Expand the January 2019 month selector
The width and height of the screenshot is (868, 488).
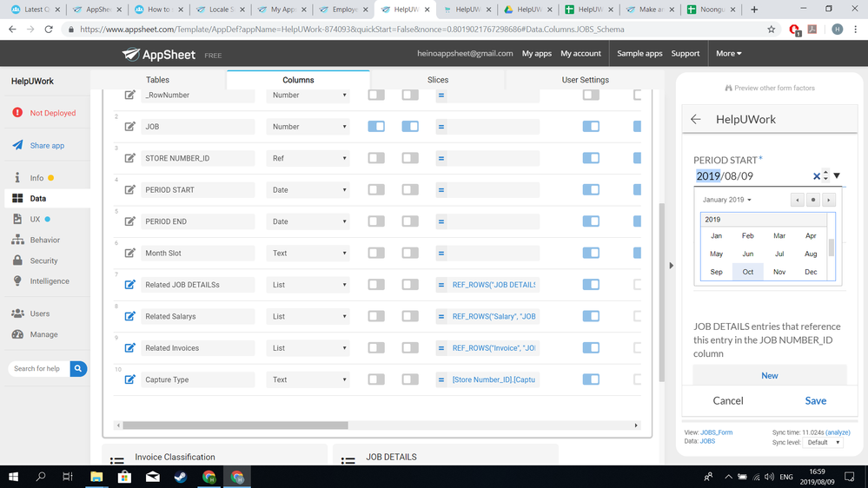(727, 200)
